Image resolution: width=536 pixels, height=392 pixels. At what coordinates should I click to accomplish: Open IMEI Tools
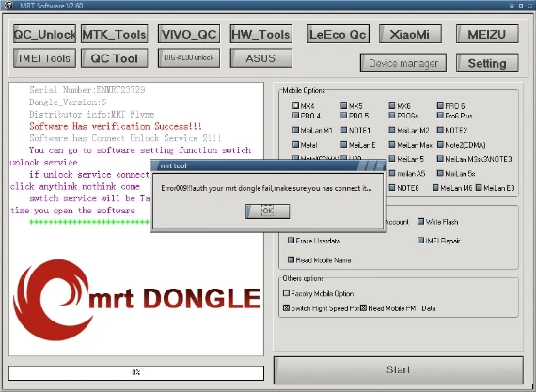(x=44, y=58)
